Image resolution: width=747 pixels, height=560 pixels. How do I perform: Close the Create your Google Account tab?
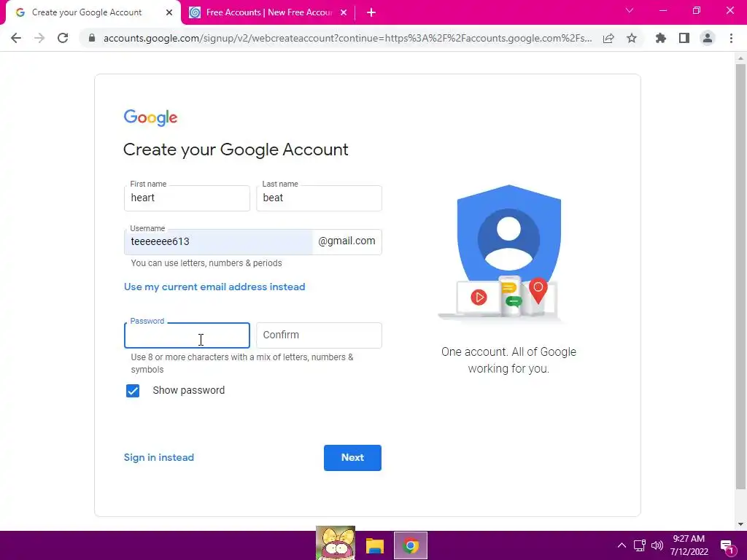[x=169, y=13]
